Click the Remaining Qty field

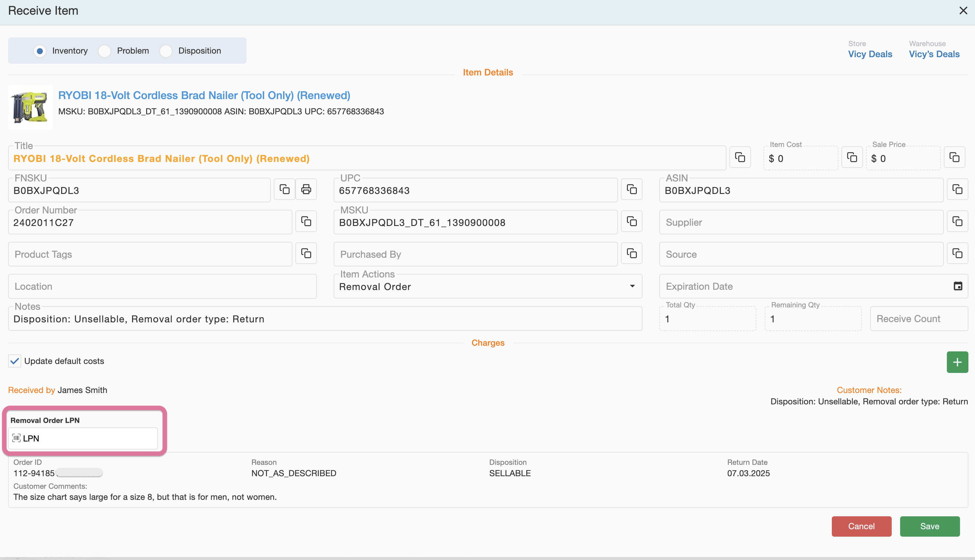(x=813, y=318)
